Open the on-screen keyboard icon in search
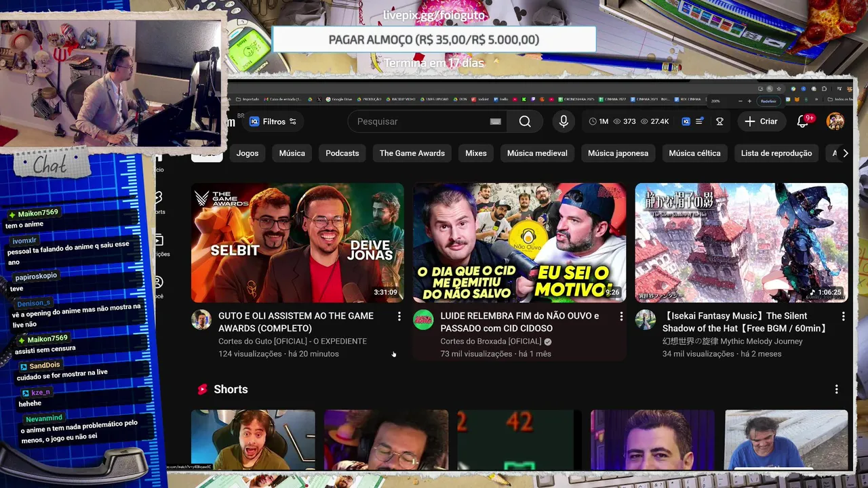868x488 pixels. [x=496, y=121]
